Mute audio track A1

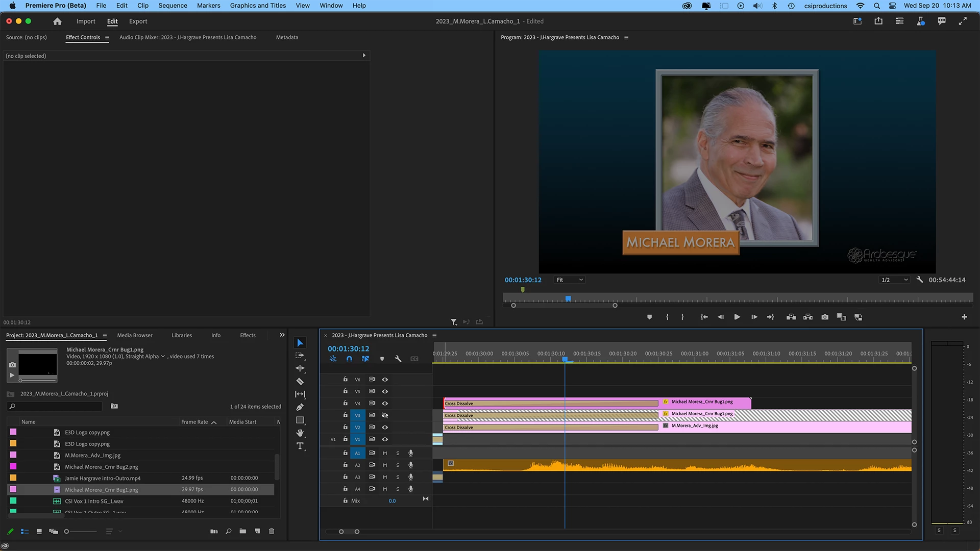385,453
